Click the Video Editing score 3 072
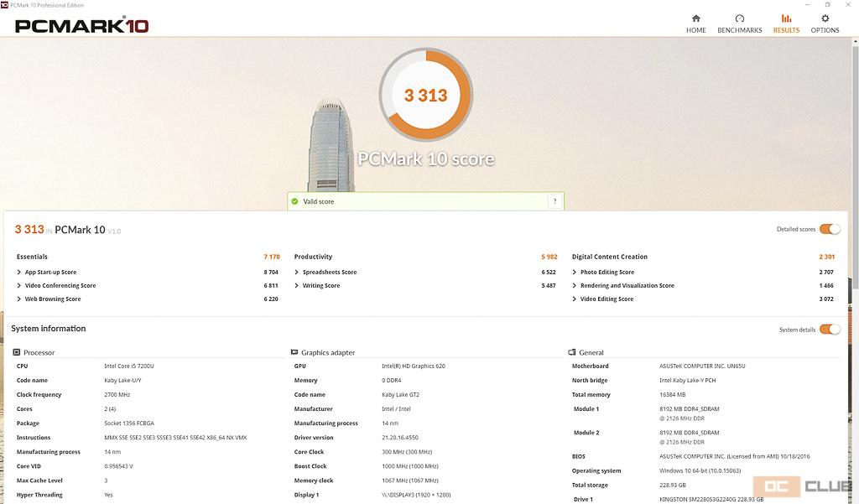 click(826, 299)
